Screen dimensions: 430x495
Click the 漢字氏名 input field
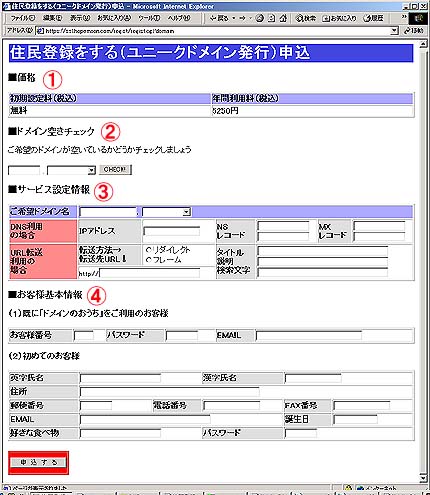pyautogui.click(x=313, y=378)
